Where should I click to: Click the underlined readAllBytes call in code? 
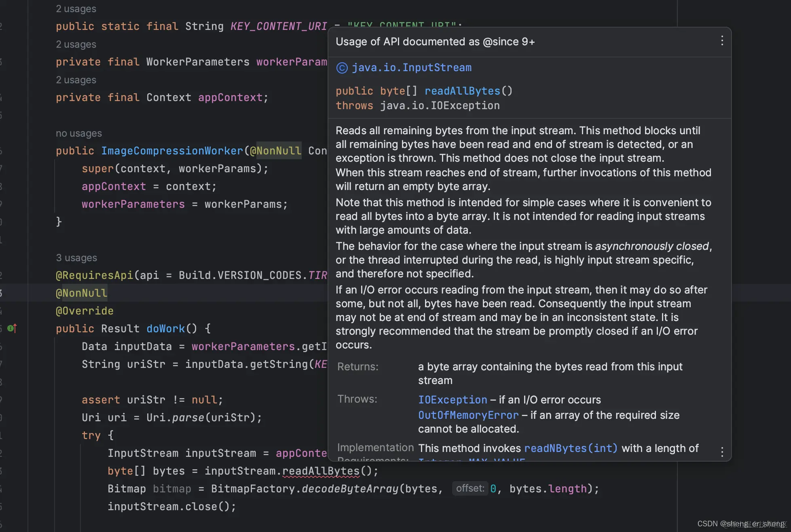[321, 471]
